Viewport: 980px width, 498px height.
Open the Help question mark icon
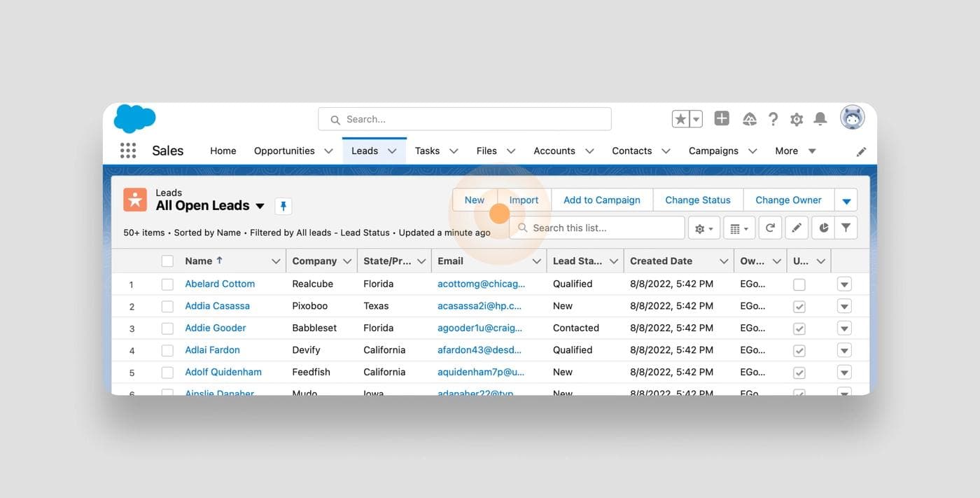pyautogui.click(x=773, y=119)
